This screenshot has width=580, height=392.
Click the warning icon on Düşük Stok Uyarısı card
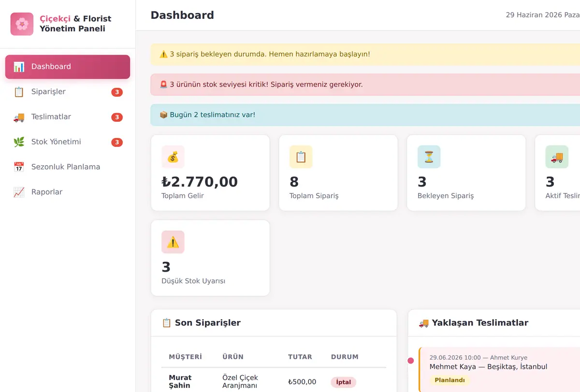coord(173,242)
